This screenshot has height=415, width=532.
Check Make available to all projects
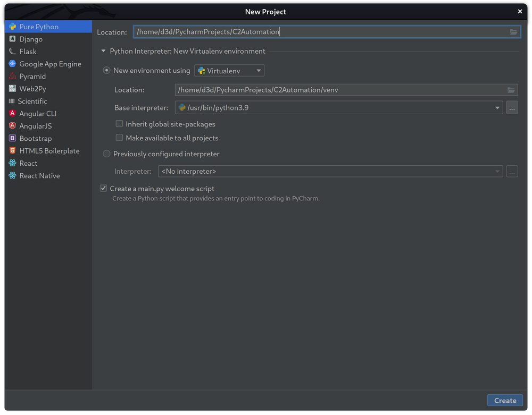(x=119, y=137)
